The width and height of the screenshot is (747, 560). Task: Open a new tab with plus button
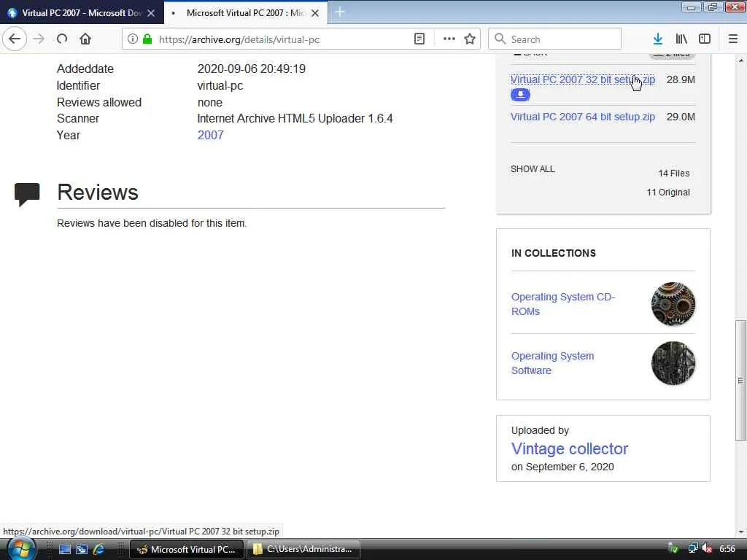coord(340,12)
